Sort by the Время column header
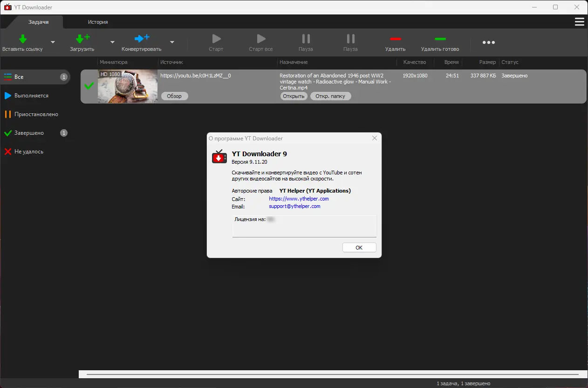This screenshot has width=588, height=388. click(x=451, y=62)
